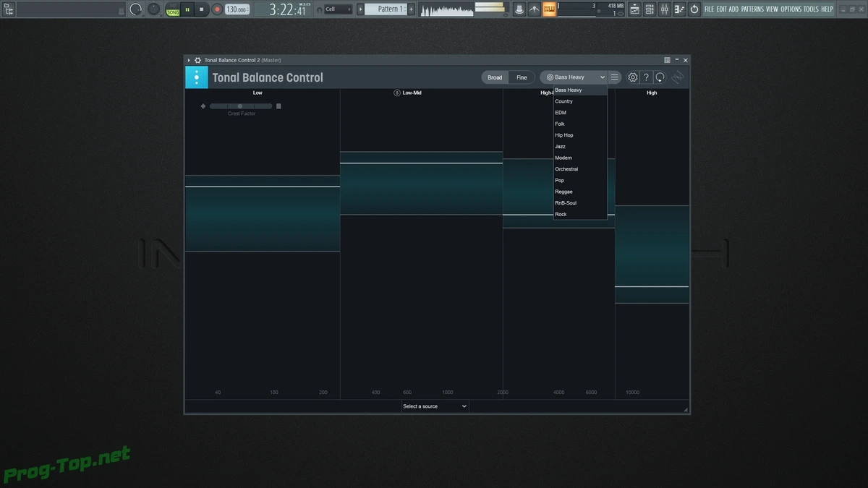
Task: Open the PATTERNS menu
Action: [x=752, y=9]
